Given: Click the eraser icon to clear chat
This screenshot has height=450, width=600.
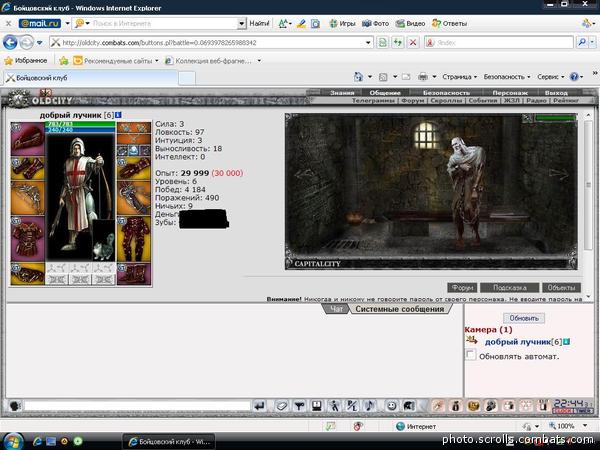Looking at the screenshot, I should click(x=281, y=406).
